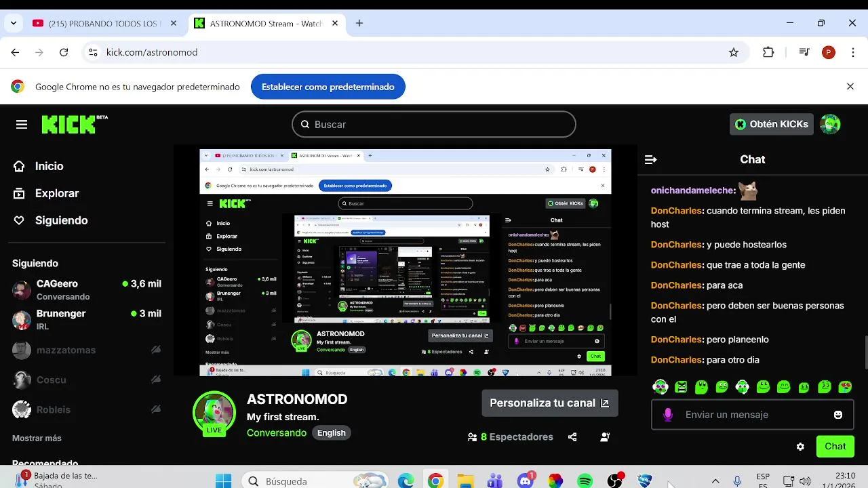Select the ASTRONOMOD Stream tab
Screen dimensions: 868x488
click(265, 23)
